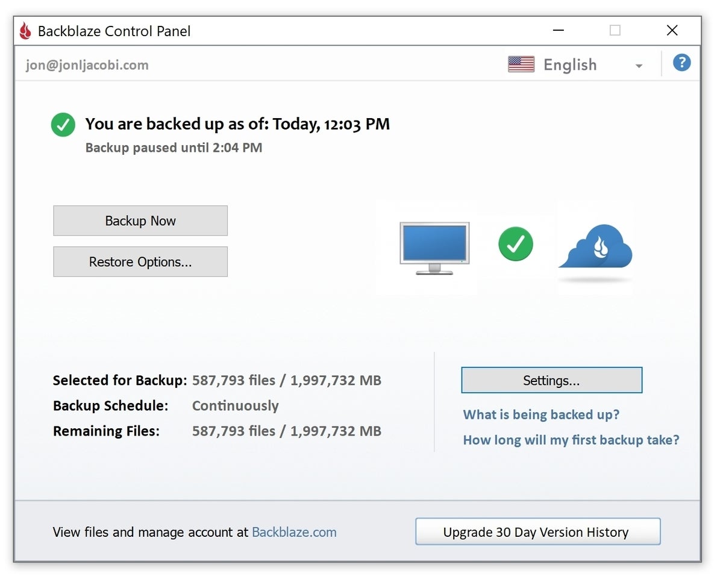The height and width of the screenshot is (588, 723).
Task: Open 'How long will my first backup take?' link
Action: pos(571,440)
